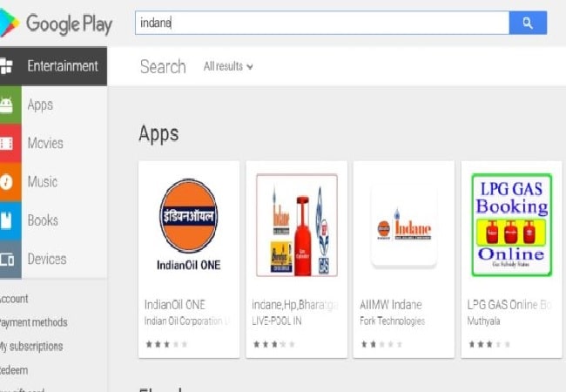This screenshot has height=392, width=566.
Task: Click the Fork Technologies developer link
Action: (x=393, y=321)
